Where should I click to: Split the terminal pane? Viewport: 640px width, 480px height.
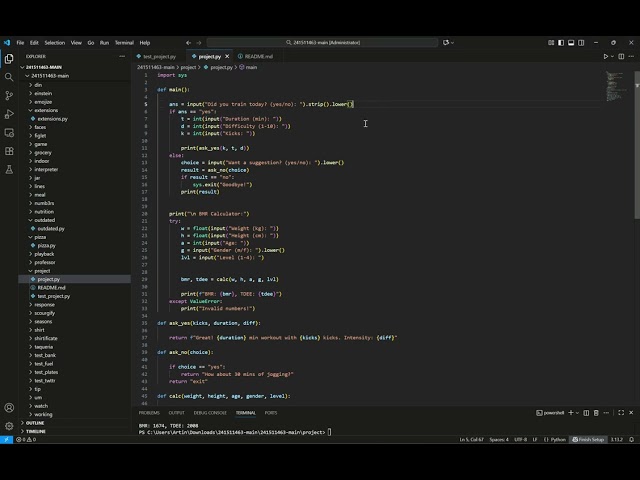pos(586,413)
